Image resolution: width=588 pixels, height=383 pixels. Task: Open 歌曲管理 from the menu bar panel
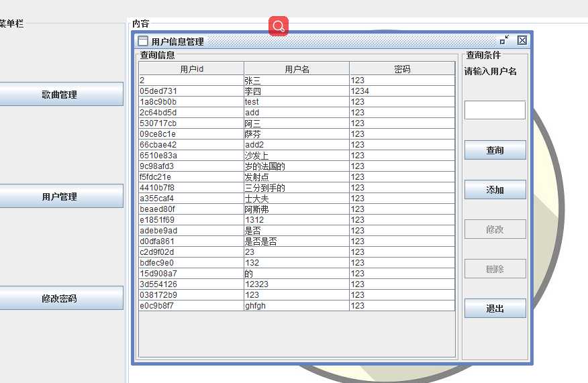[59, 94]
